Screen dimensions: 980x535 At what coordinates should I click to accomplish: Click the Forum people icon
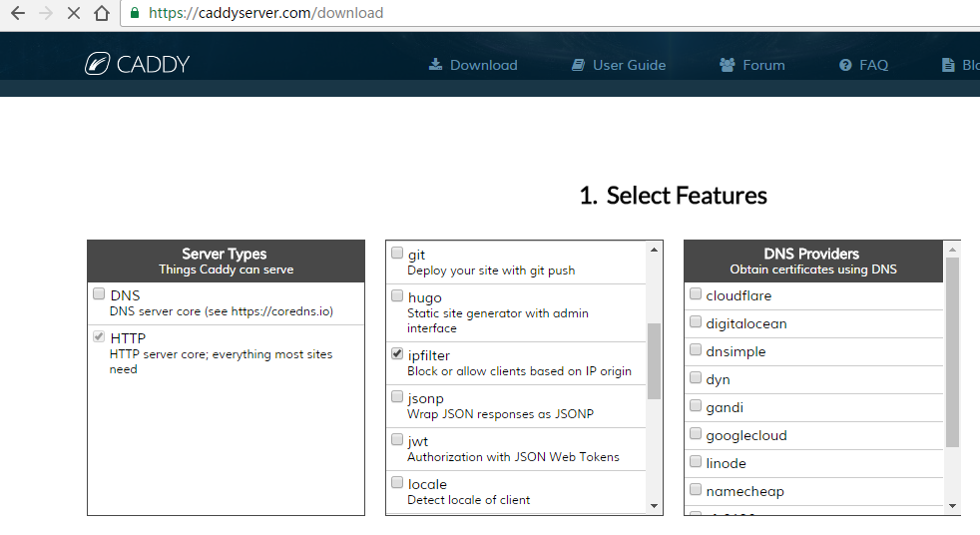(x=727, y=64)
